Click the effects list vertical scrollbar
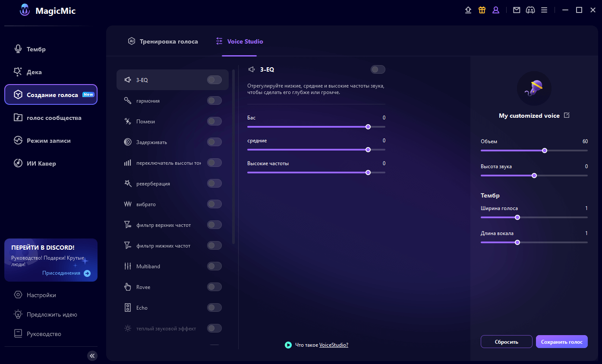602x364 pixels. (x=233, y=157)
